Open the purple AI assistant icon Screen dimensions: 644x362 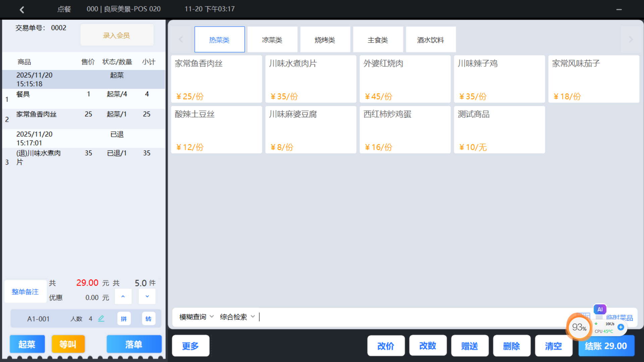[600, 309]
